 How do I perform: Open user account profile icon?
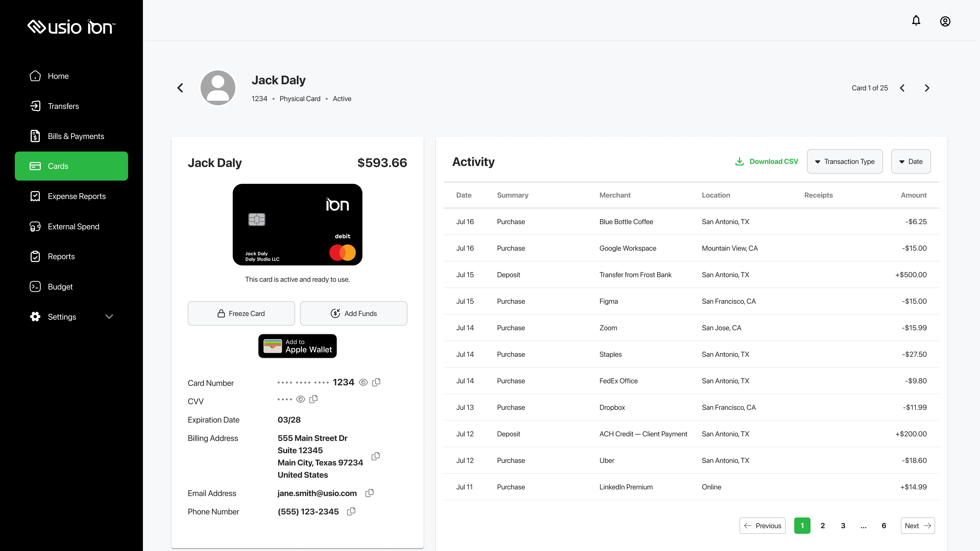(945, 21)
